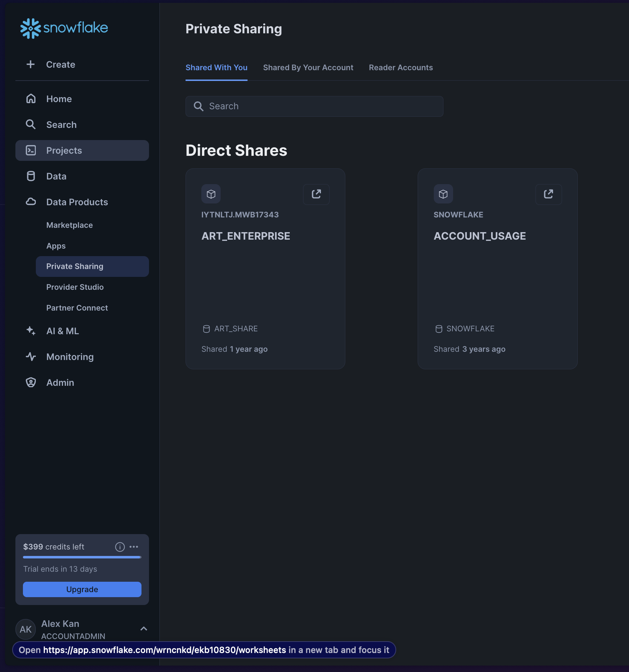
Task: Click the sidebar Search magnifier icon
Action: [31, 125]
